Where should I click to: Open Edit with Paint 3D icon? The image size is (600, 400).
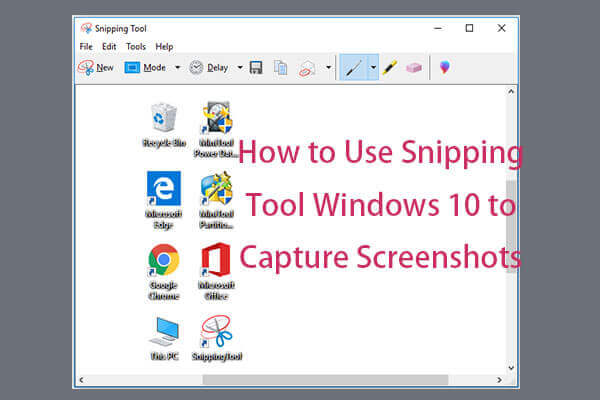(x=444, y=67)
